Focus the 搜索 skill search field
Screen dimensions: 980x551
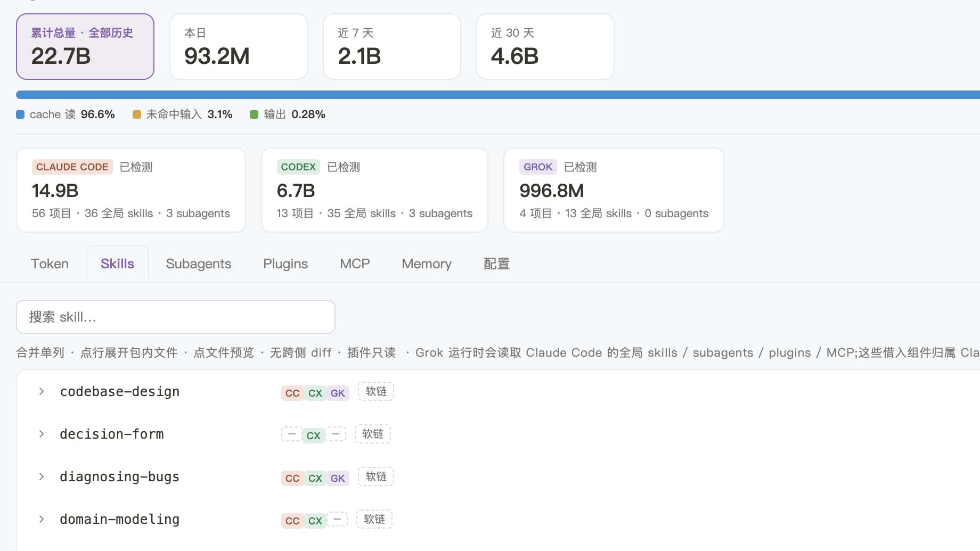[176, 317]
